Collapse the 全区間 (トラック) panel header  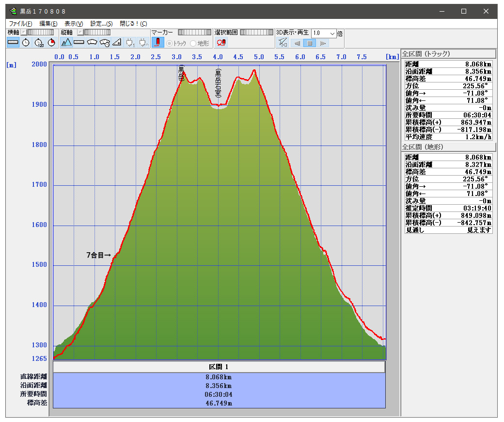click(x=448, y=54)
